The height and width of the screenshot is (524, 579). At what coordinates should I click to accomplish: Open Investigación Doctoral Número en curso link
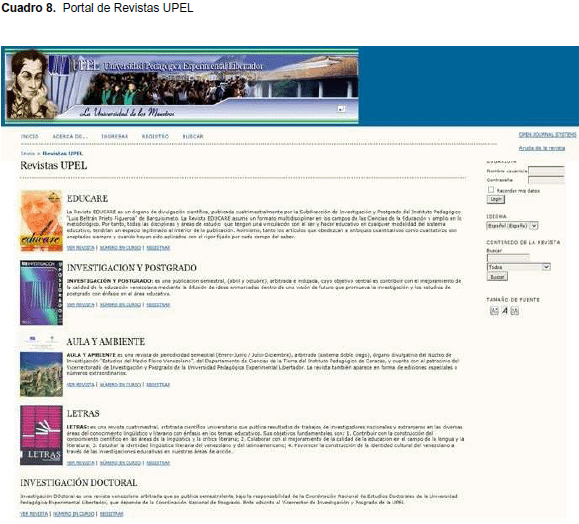pyautogui.click(x=74, y=514)
